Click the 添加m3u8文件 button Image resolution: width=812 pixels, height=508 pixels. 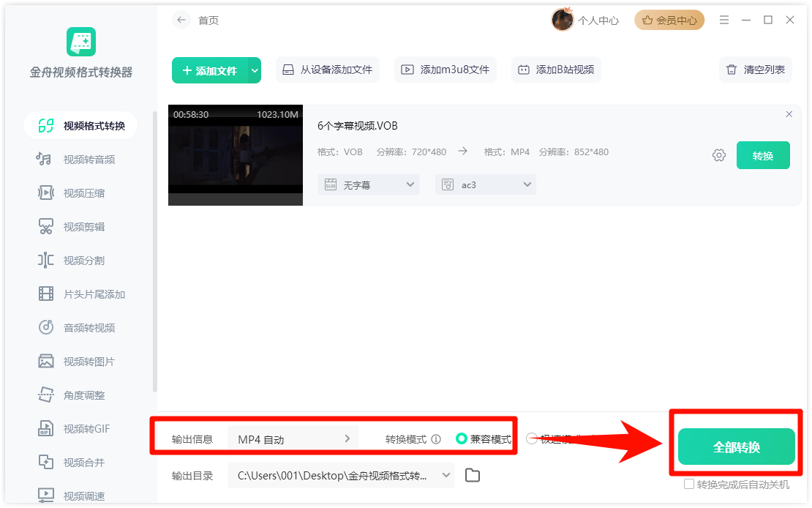pyautogui.click(x=446, y=70)
